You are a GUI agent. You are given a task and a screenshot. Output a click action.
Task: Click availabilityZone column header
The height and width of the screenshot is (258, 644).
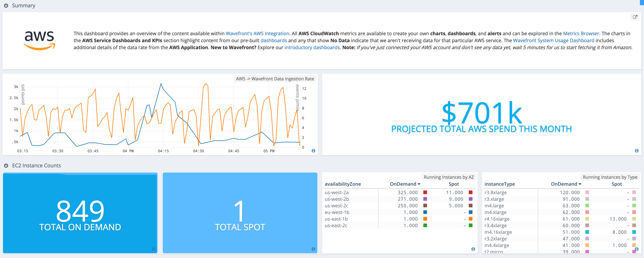(x=343, y=184)
